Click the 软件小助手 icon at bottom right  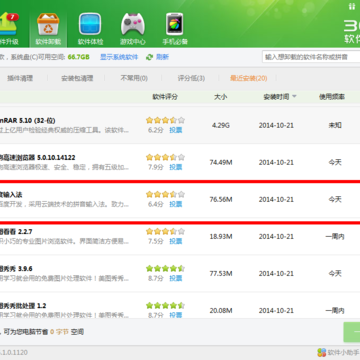321,352
